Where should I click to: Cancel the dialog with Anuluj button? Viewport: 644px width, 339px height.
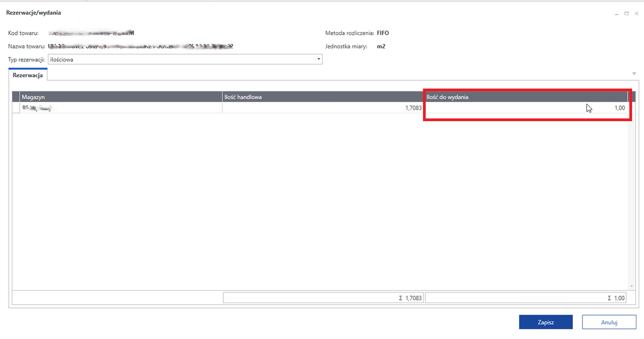(x=609, y=322)
